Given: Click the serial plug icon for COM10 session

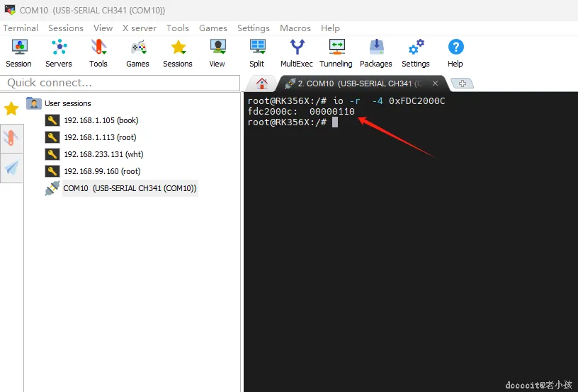Looking at the screenshot, I should [x=52, y=188].
